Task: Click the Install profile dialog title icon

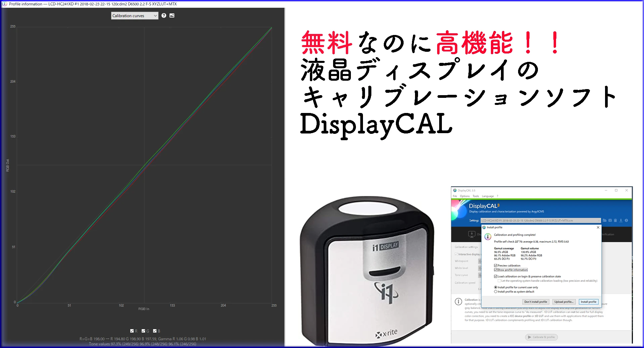Action: [x=484, y=227]
